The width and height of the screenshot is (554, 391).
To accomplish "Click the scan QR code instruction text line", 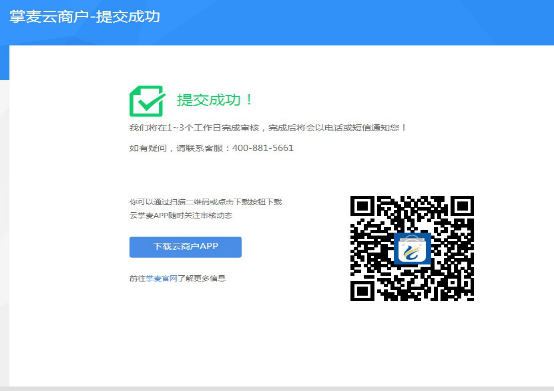I will pos(206,202).
